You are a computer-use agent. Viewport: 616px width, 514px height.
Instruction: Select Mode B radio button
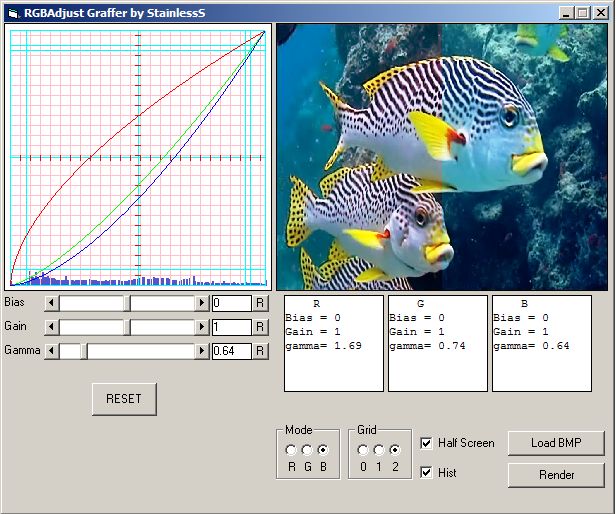323,450
